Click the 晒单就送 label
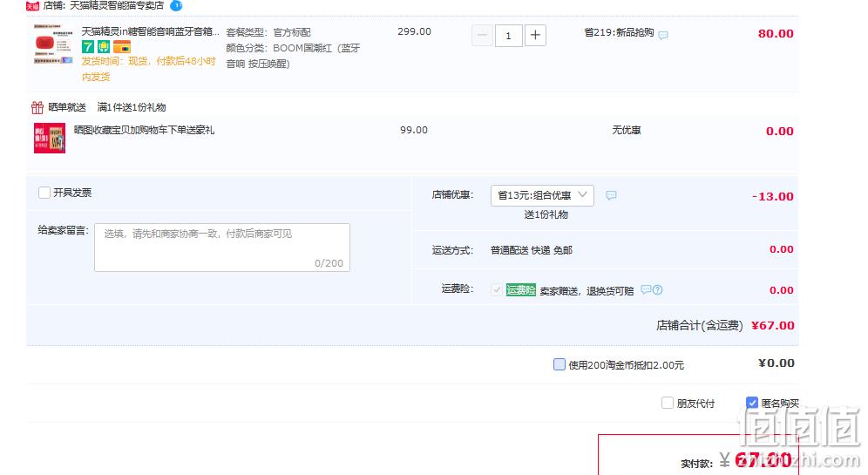 (67, 107)
